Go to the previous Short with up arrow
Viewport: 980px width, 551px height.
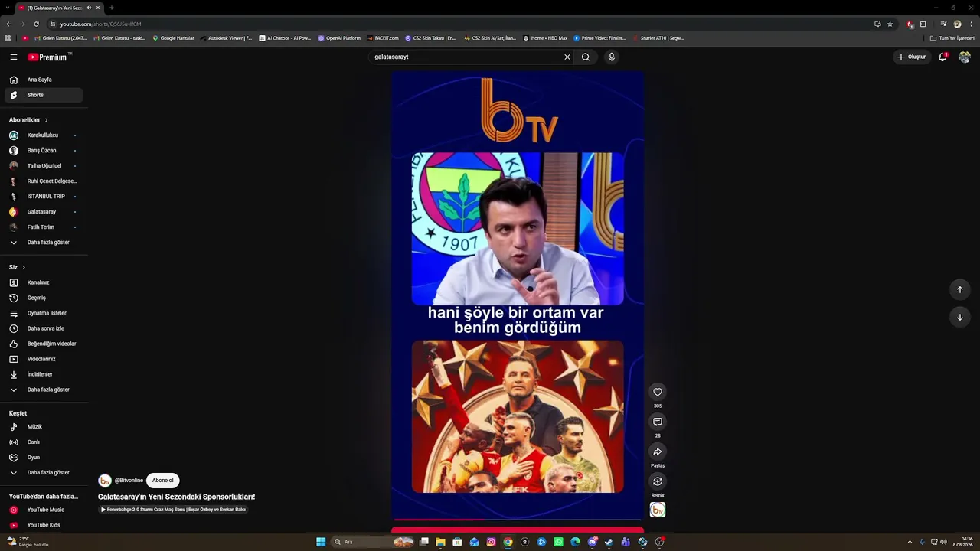[960, 289]
